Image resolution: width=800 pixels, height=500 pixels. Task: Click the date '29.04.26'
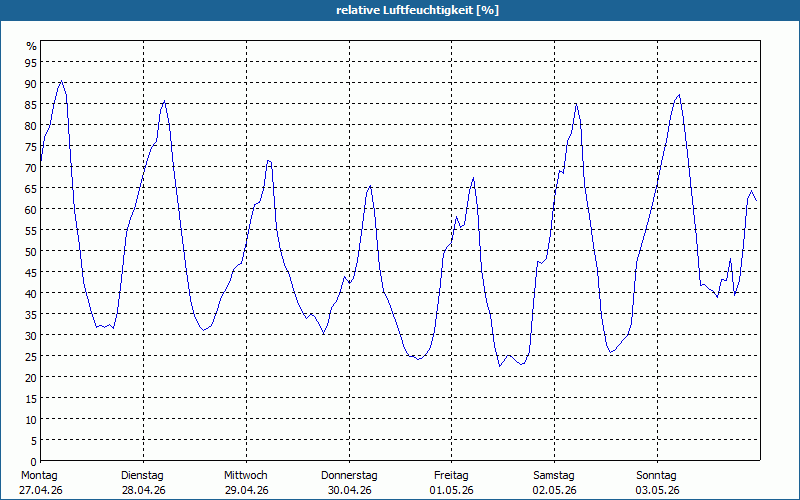point(246,490)
